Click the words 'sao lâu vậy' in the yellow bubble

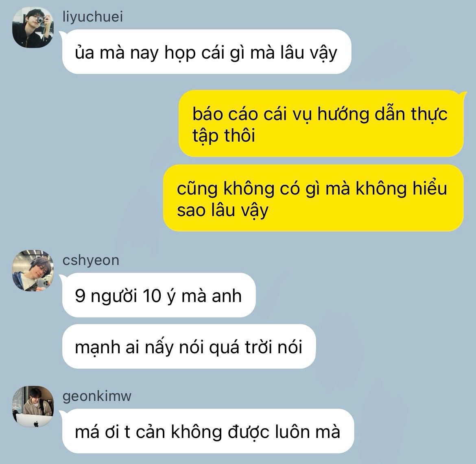tap(223, 210)
